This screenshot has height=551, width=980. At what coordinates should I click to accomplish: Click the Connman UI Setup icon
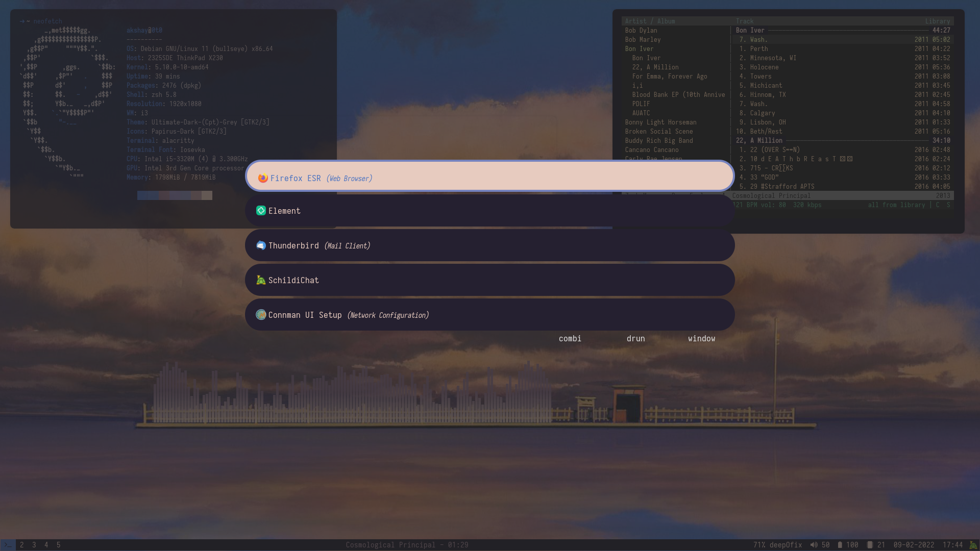[x=261, y=315]
